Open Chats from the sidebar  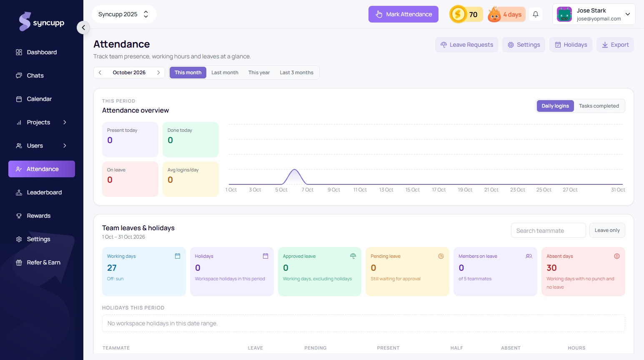(42, 76)
